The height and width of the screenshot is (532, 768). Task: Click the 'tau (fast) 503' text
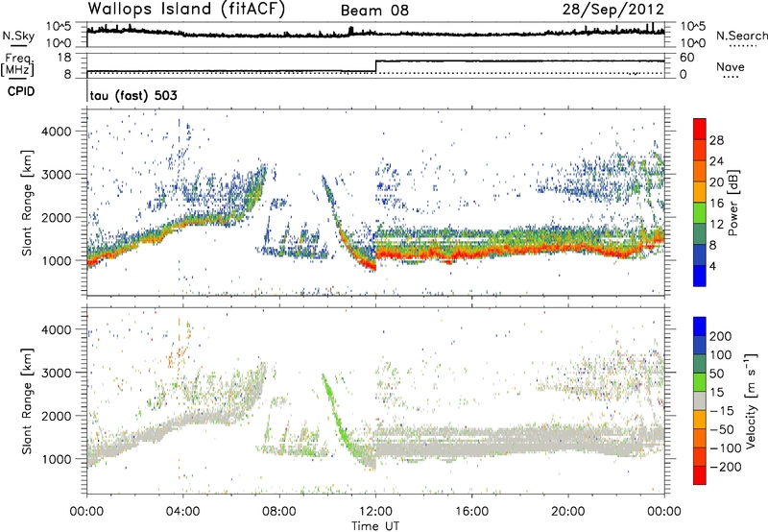[133, 95]
